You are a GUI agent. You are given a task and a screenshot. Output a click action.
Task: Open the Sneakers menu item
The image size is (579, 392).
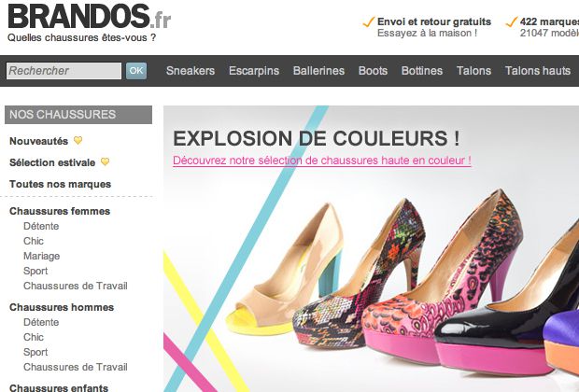(191, 71)
